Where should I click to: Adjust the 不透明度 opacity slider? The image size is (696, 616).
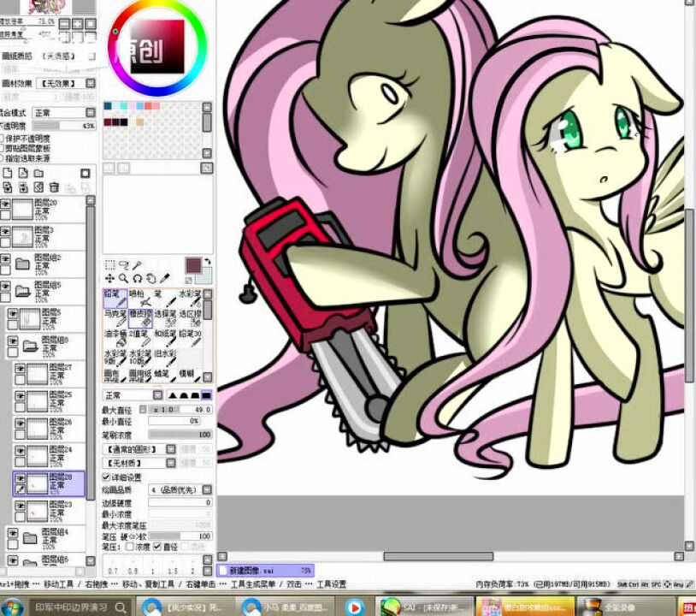click(x=63, y=126)
